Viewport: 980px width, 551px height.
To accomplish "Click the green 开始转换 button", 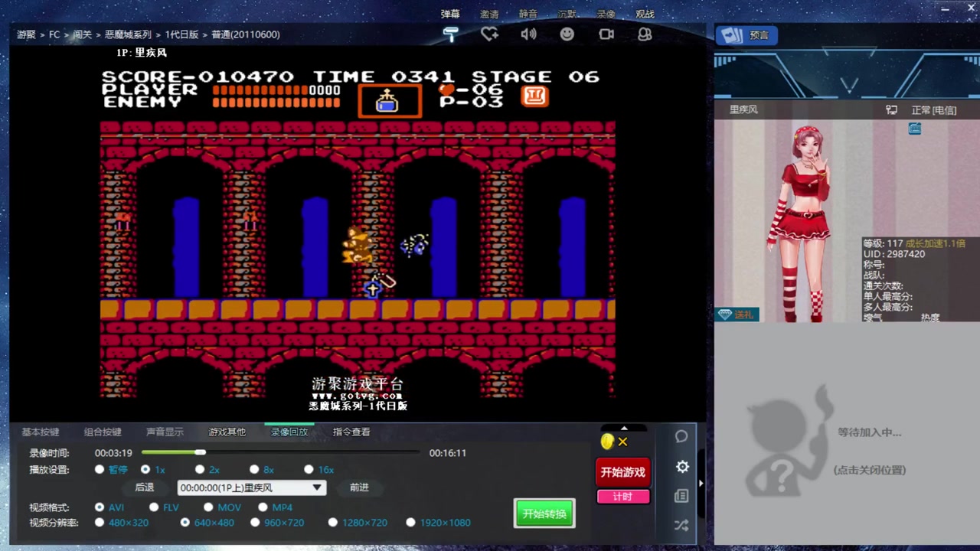I will pyautogui.click(x=544, y=514).
